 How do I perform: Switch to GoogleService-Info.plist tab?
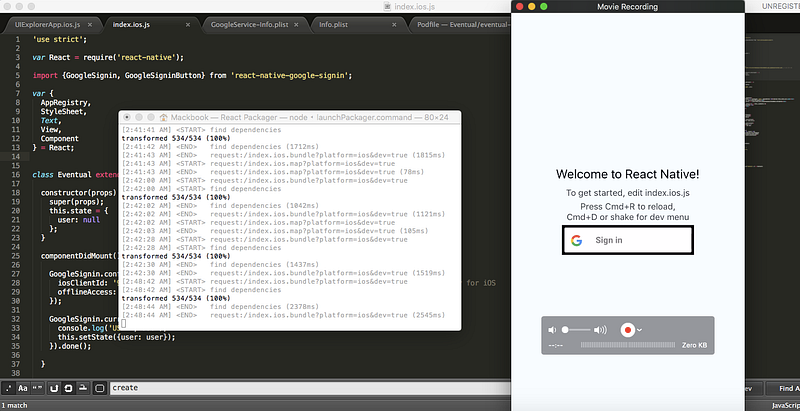[x=249, y=24]
